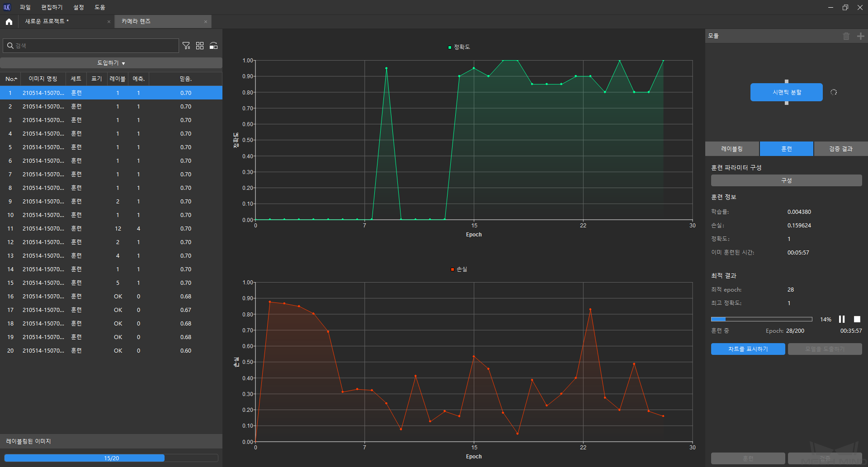This screenshot has width=868, height=467.
Task: Minimize the application window
Action: tap(830, 7)
